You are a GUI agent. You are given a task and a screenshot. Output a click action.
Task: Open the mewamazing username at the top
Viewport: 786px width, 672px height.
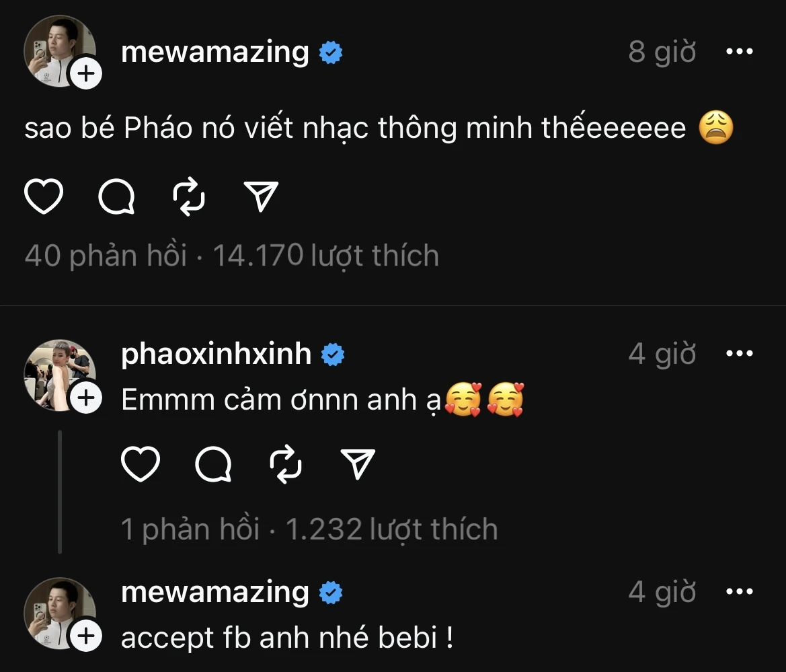click(x=215, y=52)
